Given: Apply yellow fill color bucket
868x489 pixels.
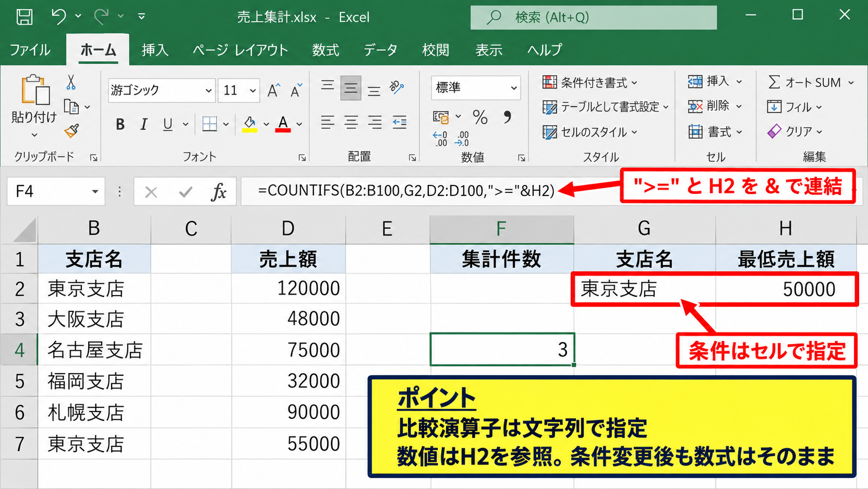Looking at the screenshot, I should pos(250,124).
